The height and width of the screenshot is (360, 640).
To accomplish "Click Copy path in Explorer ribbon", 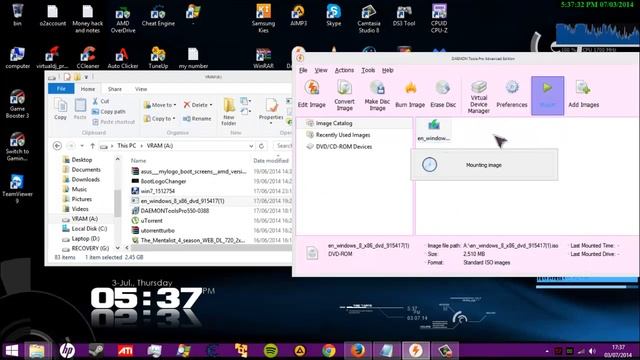I will (109, 111).
